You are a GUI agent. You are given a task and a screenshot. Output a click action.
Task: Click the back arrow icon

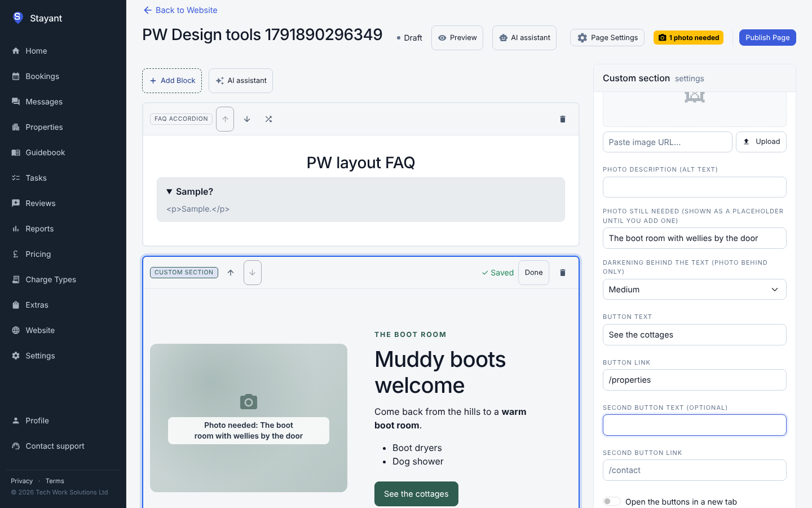point(148,10)
